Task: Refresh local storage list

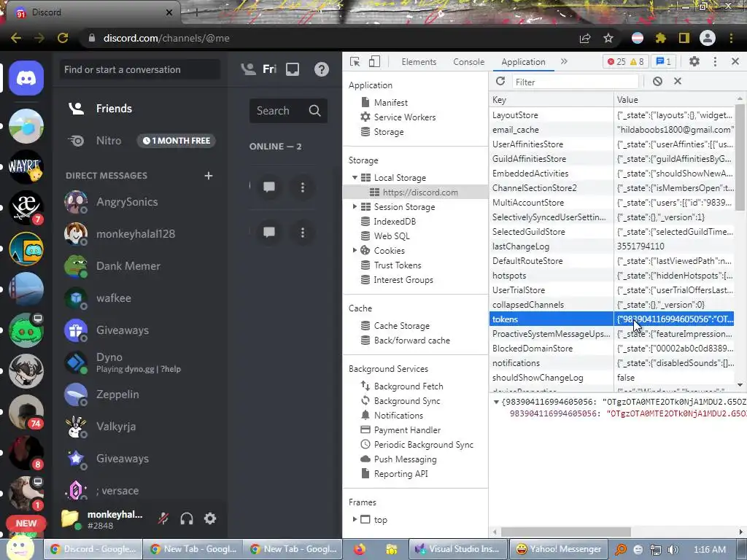Action: pos(500,82)
